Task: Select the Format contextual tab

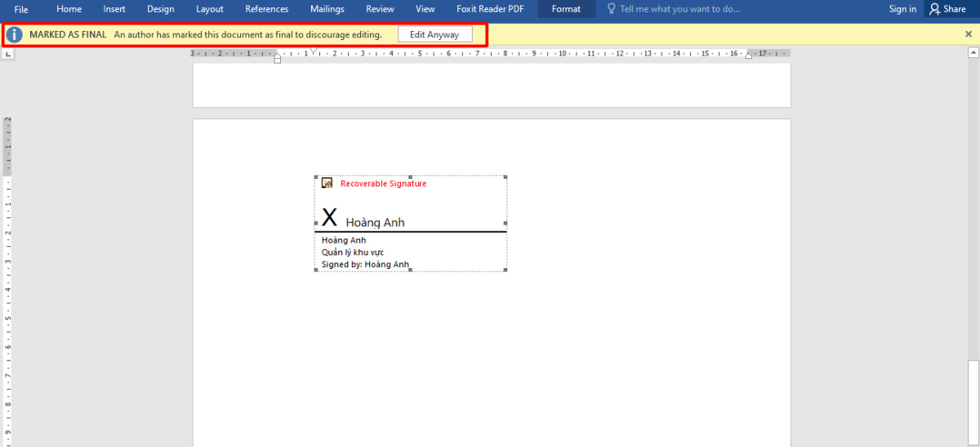Action: click(566, 9)
